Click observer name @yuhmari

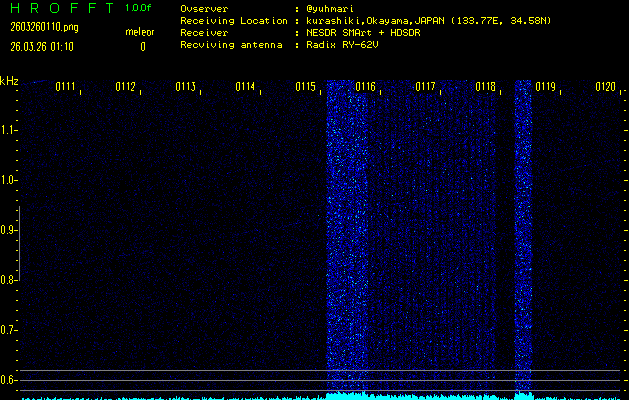click(330, 8)
